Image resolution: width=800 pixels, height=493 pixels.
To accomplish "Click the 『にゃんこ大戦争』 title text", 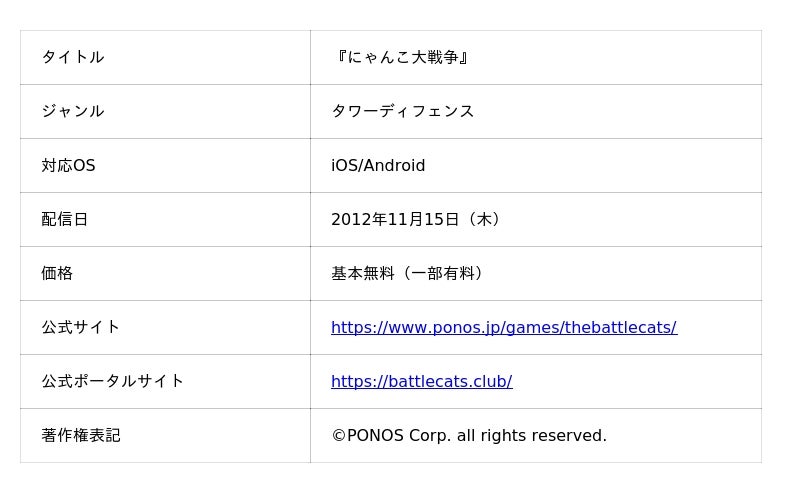I will [402, 57].
